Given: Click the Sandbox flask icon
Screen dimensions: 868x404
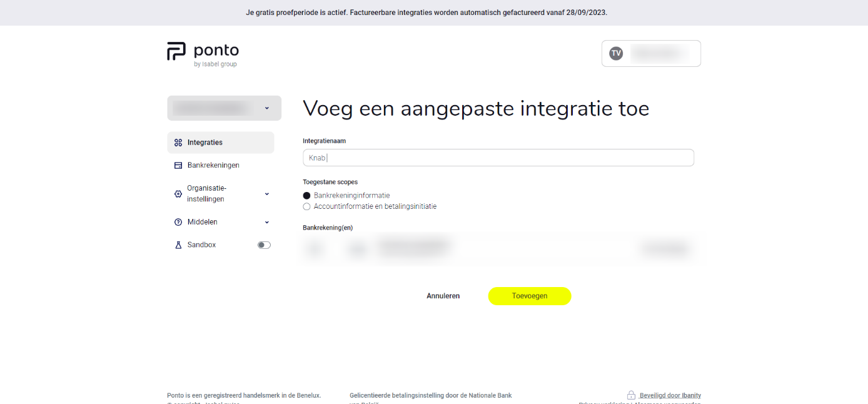Looking at the screenshot, I should [x=178, y=245].
